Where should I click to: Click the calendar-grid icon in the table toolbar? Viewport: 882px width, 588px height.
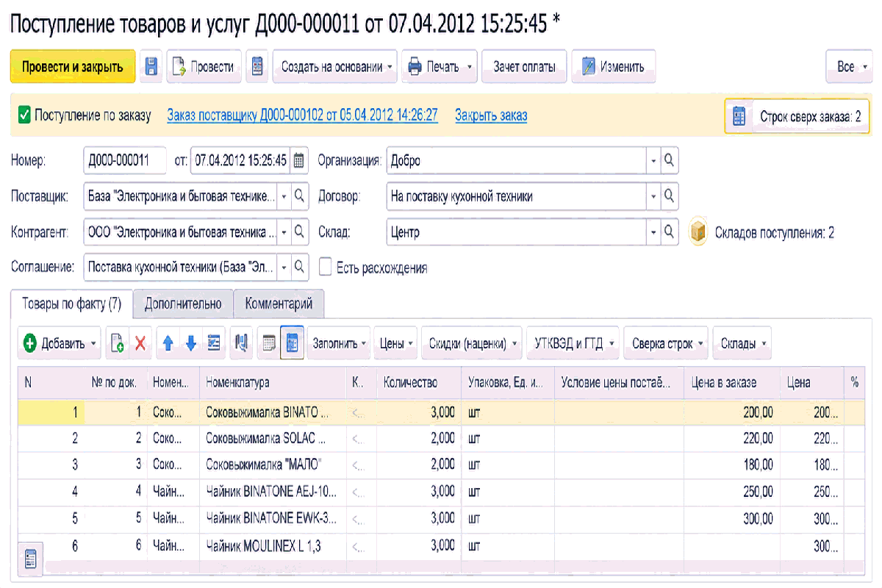click(268, 343)
